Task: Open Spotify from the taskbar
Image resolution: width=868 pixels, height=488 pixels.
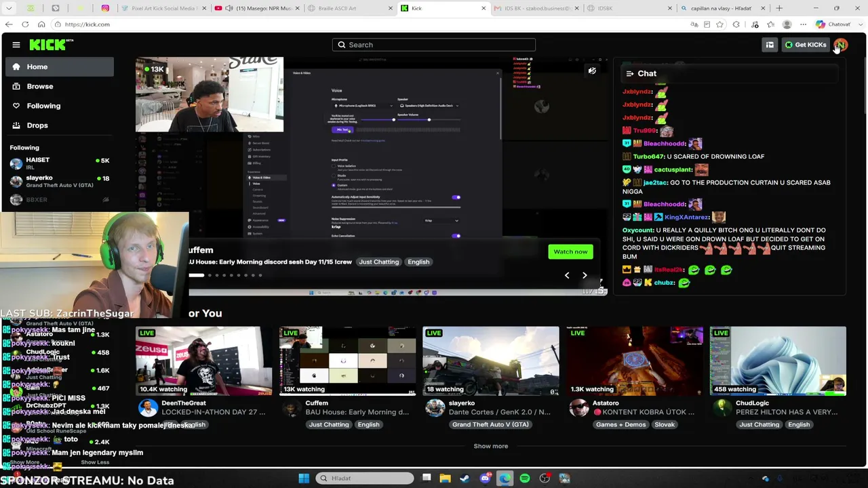Action: [x=525, y=479]
